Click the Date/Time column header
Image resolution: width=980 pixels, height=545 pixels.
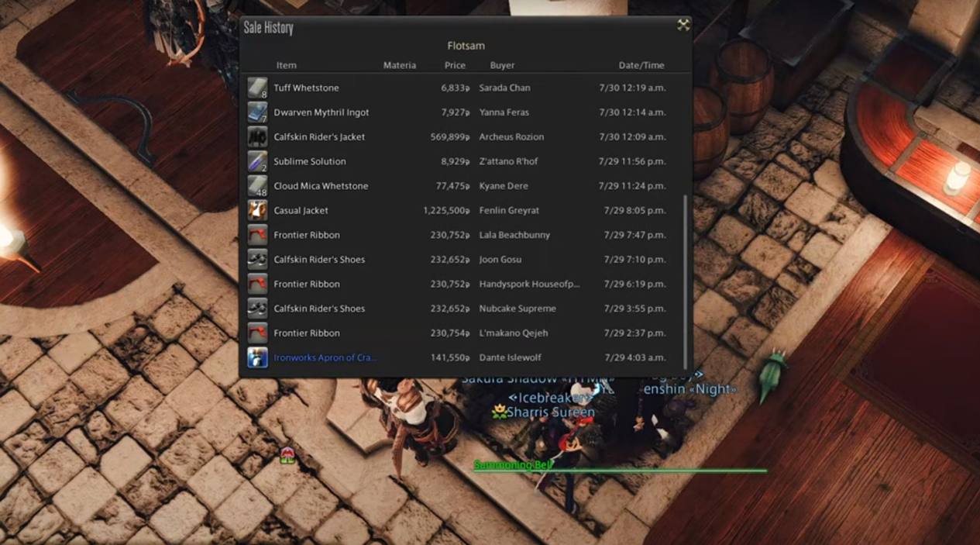(641, 66)
